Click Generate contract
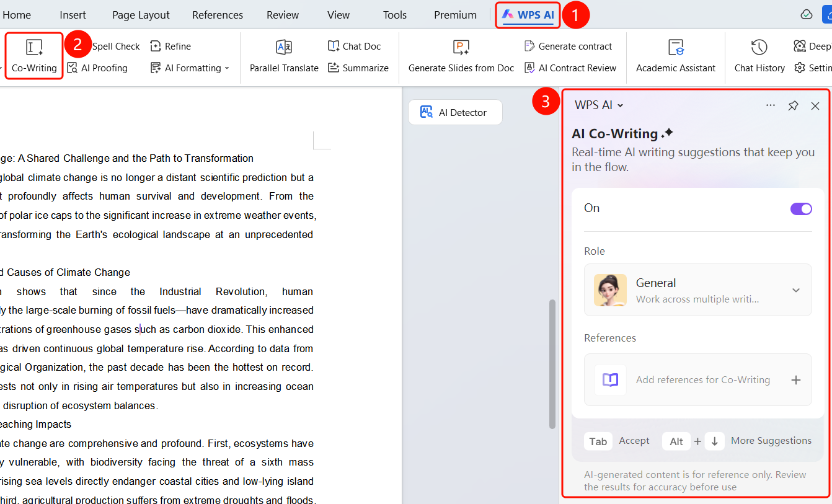832x504 pixels. [568, 46]
